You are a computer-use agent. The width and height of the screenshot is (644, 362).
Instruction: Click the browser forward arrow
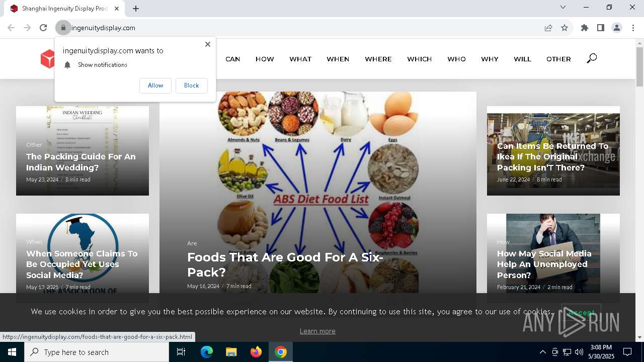(x=27, y=28)
